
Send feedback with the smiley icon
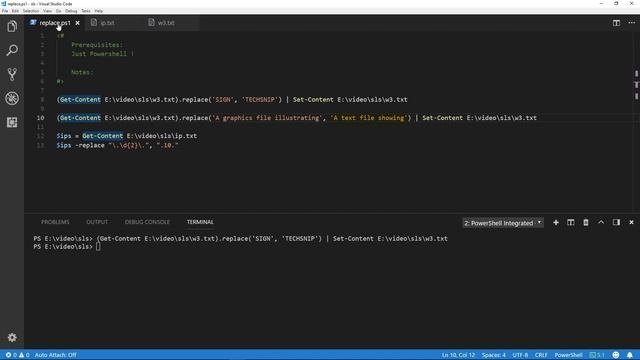(616, 355)
